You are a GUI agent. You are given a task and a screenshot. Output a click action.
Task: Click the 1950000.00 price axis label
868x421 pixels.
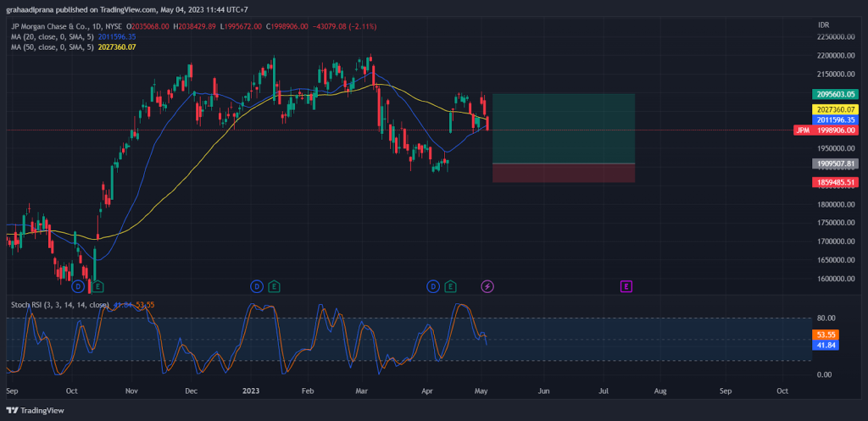[836, 148]
